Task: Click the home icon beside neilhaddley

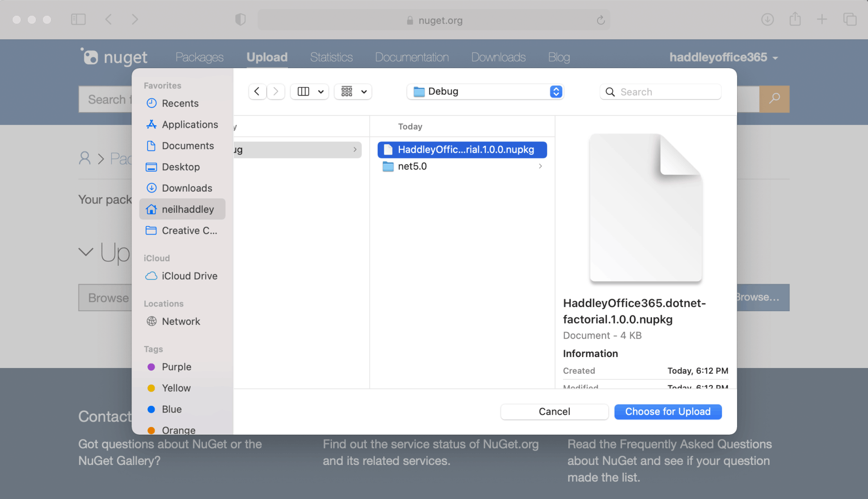Action: tap(151, 209)
